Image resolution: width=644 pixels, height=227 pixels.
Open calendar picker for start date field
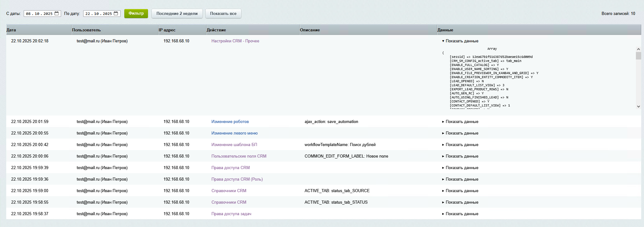point(57,13)
